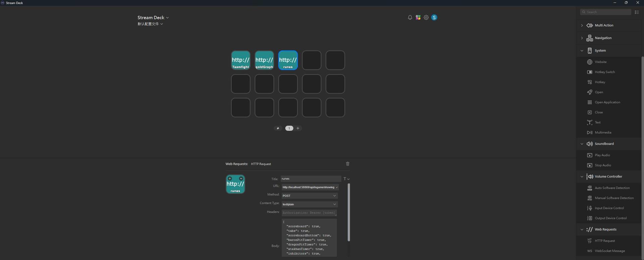This screenshot has height=260, width=644.
Task: Delete action with trash icon
Action: click(x=347, y=164)
